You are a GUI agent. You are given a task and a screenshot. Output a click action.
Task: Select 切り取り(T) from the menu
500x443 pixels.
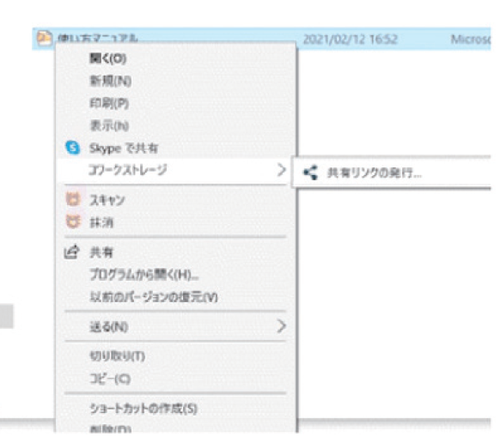coord(117,356)
